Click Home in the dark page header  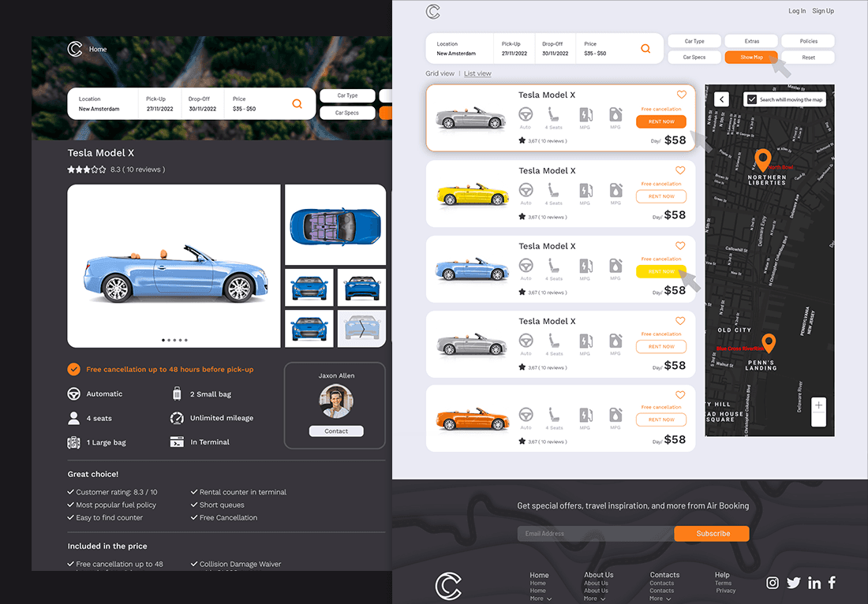click(x=98, y=49)
